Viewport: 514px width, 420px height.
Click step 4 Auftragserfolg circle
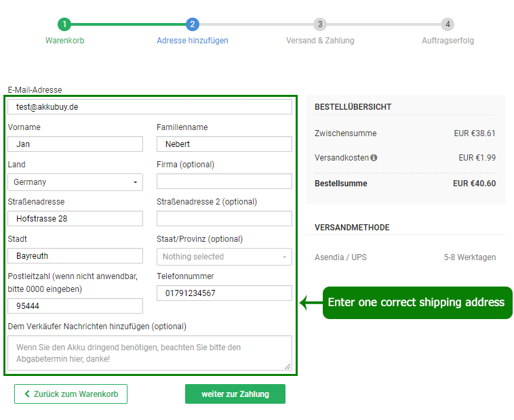click(x=448, y=24)
